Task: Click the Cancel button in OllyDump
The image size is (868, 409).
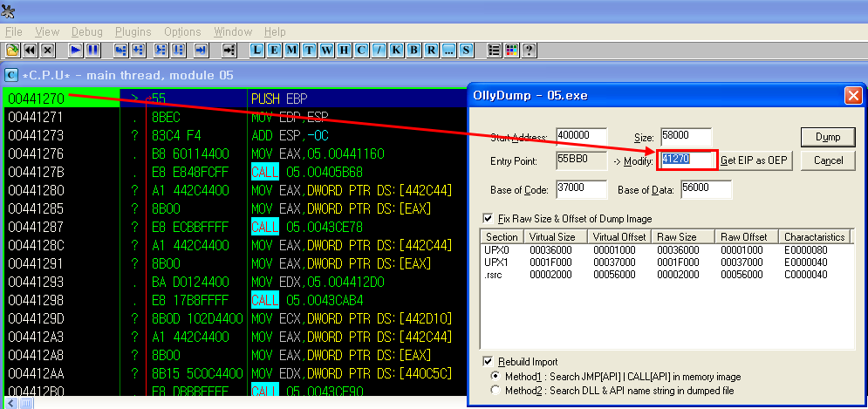Action: pos(828,160)
